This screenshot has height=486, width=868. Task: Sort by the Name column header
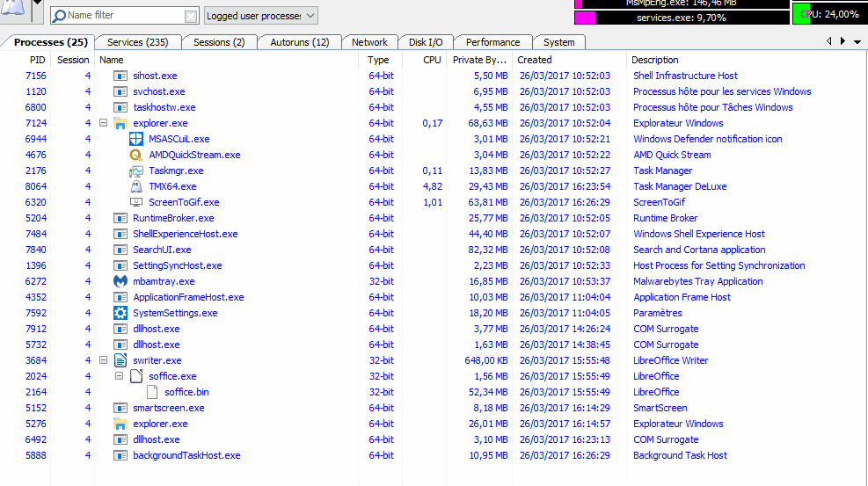click(x=226, y=60)
